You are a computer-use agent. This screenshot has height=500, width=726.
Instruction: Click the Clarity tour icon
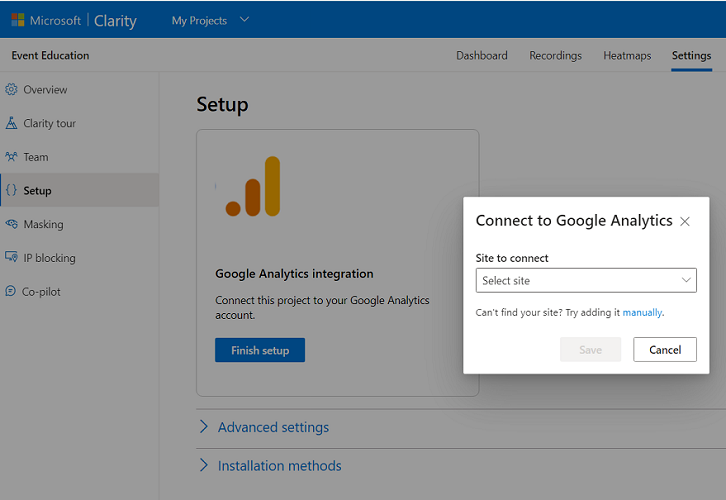[x=11, y=123]
